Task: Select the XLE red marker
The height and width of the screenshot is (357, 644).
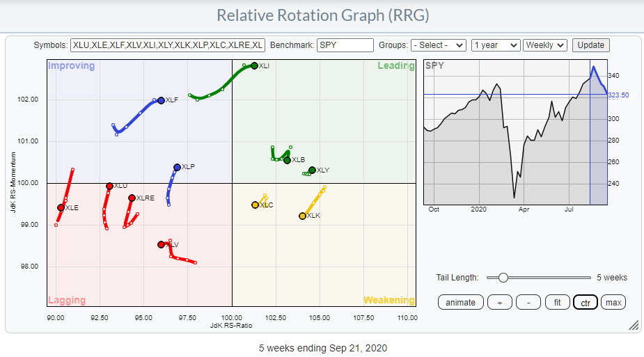Action: 61,208
